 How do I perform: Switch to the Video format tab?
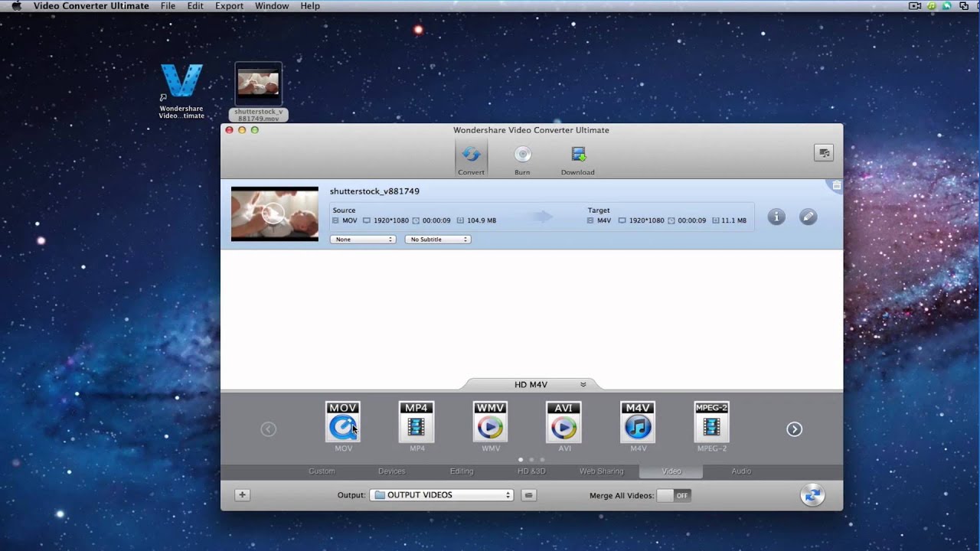[x=671, y=471]
